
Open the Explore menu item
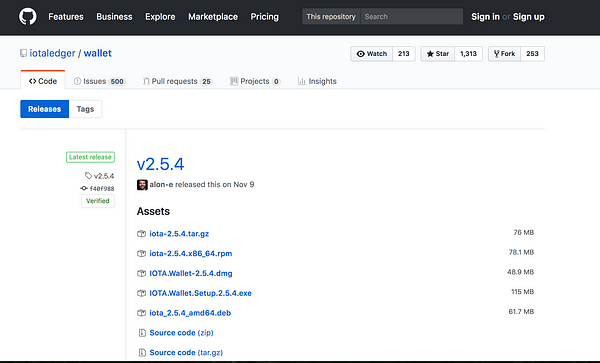[160, 17]
